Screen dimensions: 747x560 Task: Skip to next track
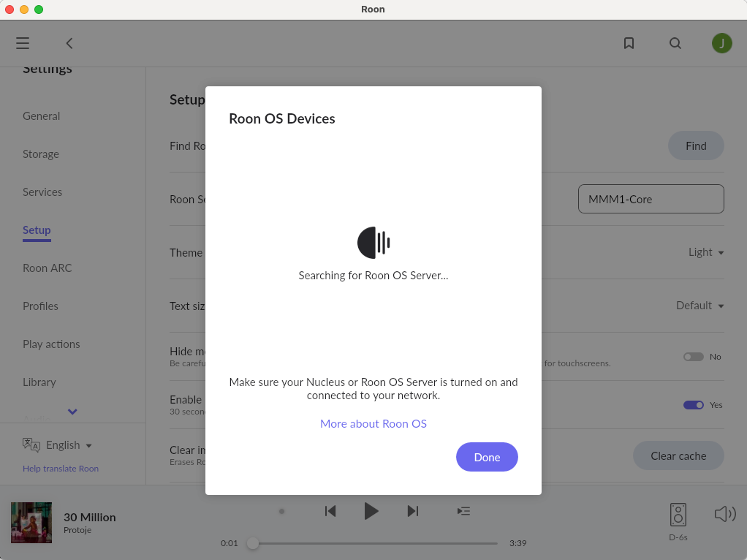click(413, 511)
